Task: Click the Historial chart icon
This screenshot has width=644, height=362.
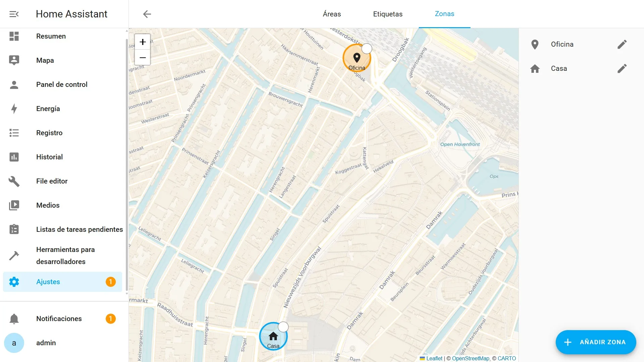Action: tap(14, 157)
